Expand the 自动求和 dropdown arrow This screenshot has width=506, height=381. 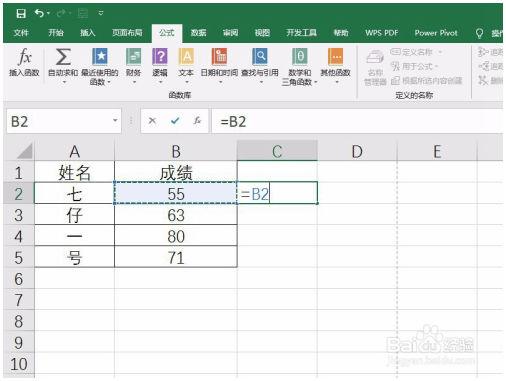pyautogui.click(x=64, y=82)
